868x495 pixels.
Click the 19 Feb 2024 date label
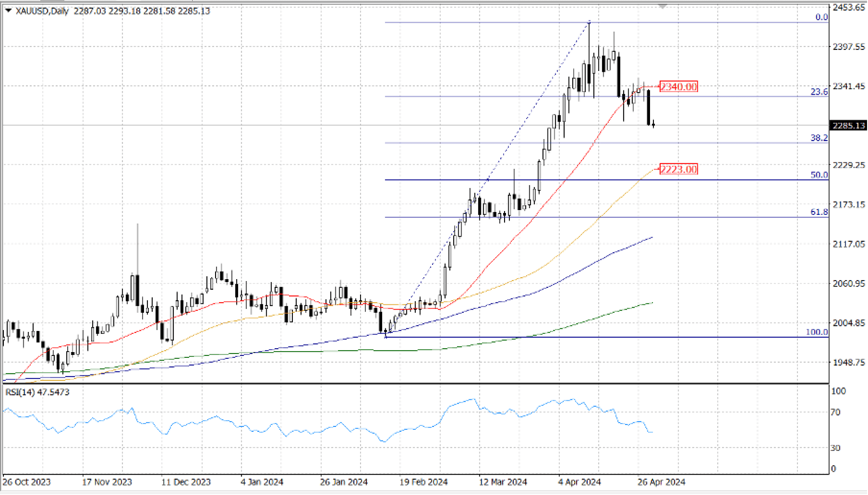(x=423, y=482)
